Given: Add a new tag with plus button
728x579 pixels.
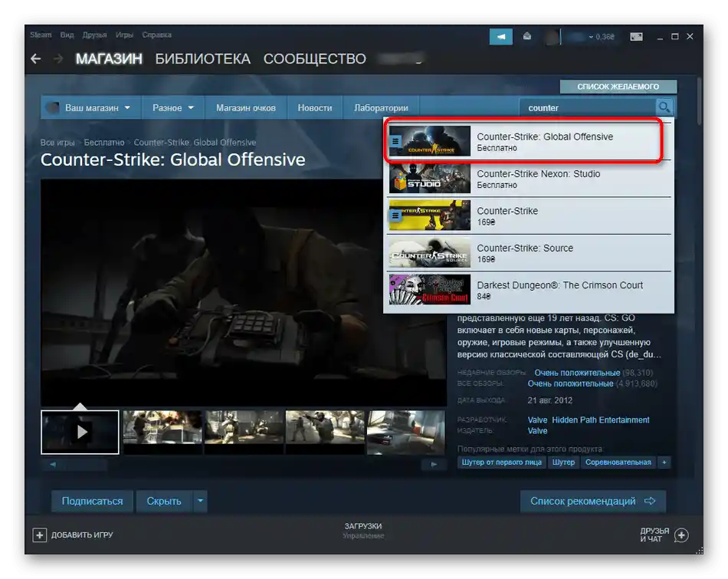Looking at the screenshot, I should 664,462.
